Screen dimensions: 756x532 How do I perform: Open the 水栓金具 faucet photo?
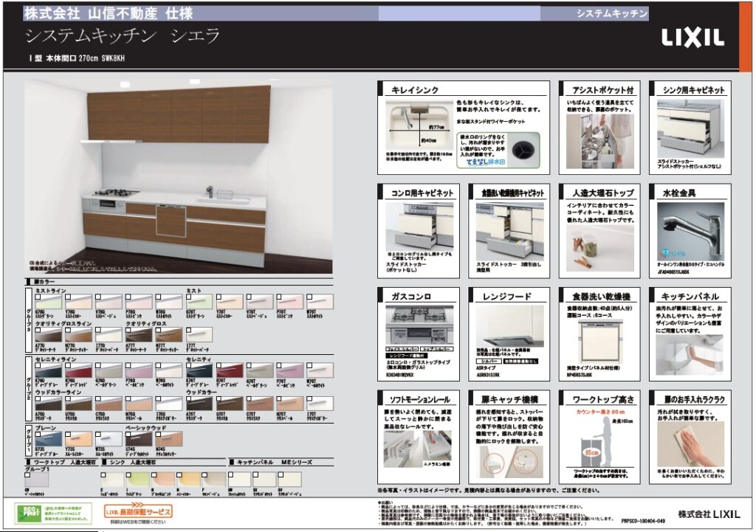[x=690, y=231]
